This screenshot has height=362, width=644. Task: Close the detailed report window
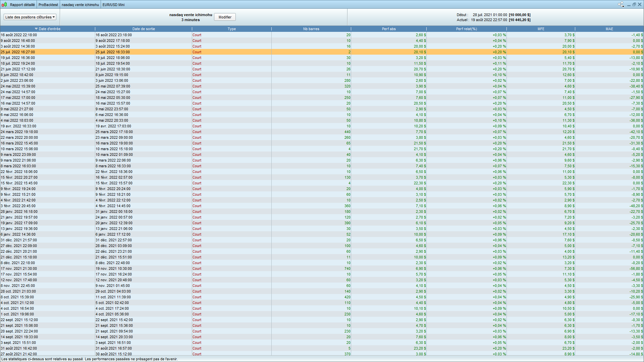[640, 4]
